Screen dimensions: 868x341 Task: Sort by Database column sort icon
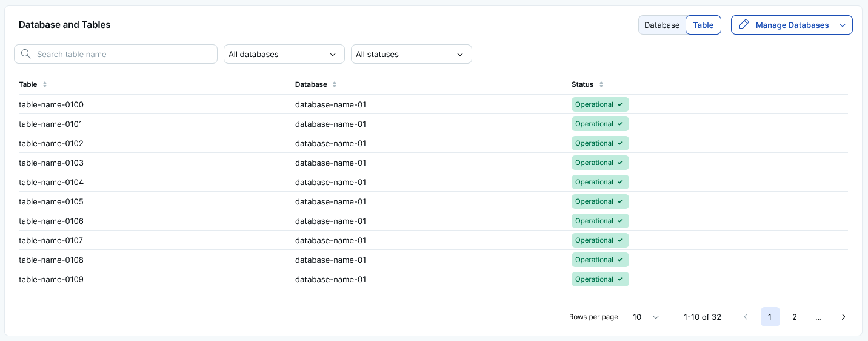coord(335,84)
